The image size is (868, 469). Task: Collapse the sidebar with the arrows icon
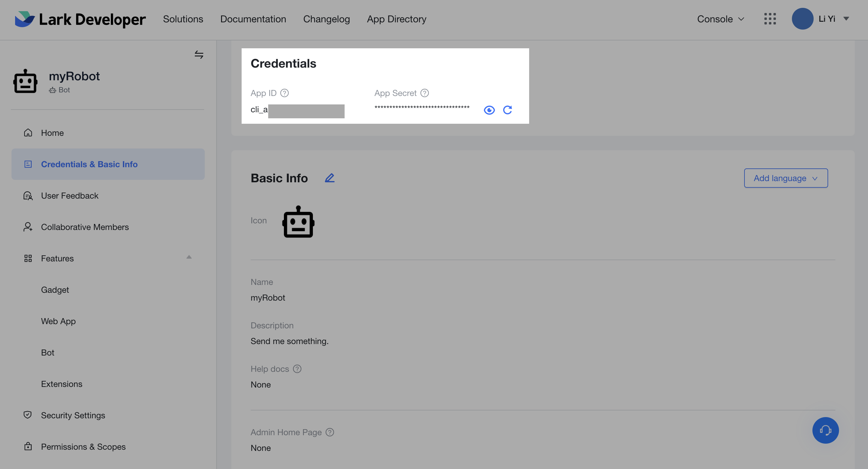199,55
